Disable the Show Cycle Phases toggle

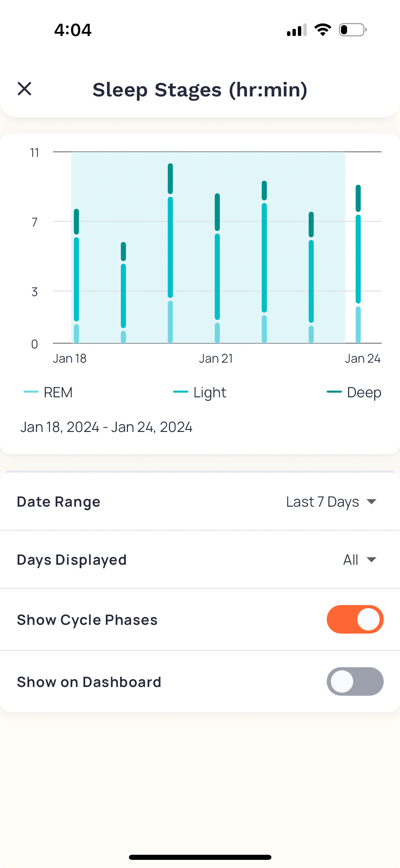pyautogui.click(x=355, y=619)
